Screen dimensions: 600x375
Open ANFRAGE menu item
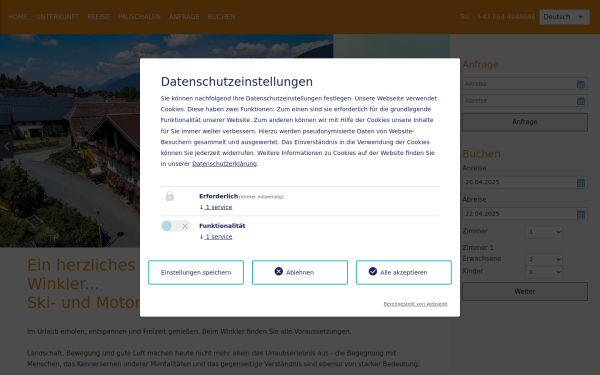click(184, 17)
